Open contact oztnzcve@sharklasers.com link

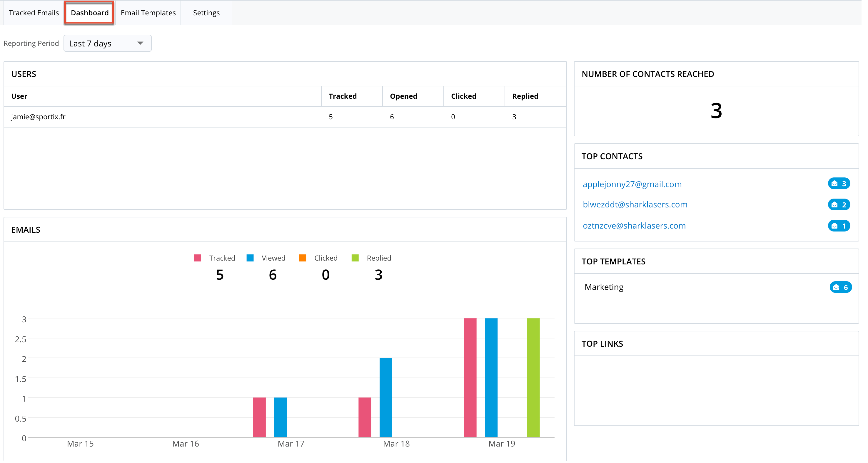634,226
